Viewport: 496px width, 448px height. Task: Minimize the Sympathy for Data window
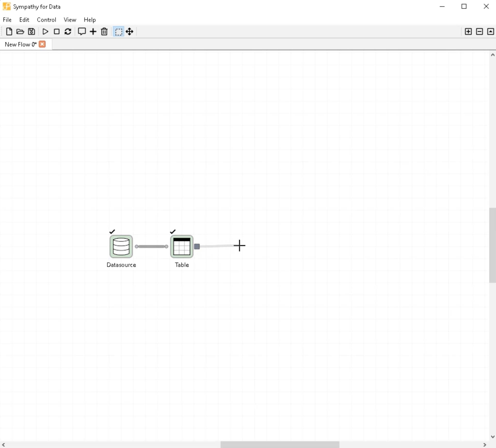coord(442,7)
